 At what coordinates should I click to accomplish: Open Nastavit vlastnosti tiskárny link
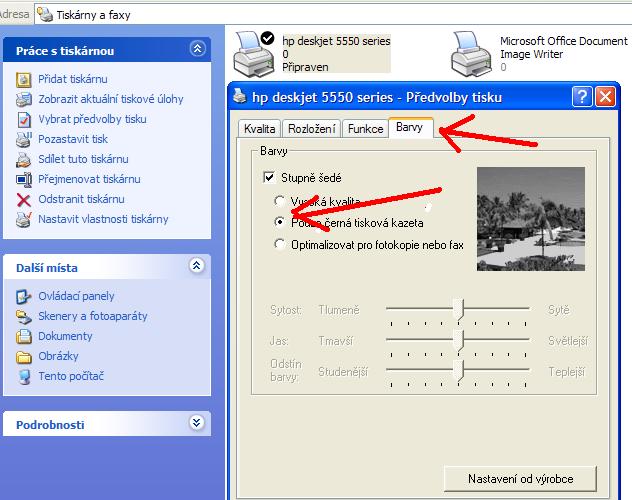click(103, 219)
